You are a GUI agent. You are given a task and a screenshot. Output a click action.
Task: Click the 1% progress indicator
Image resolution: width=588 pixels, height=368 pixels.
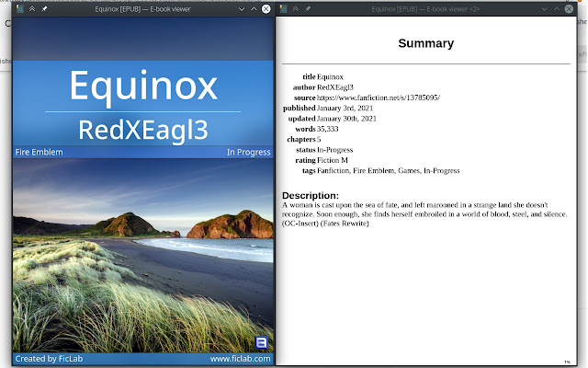(568, 362)
